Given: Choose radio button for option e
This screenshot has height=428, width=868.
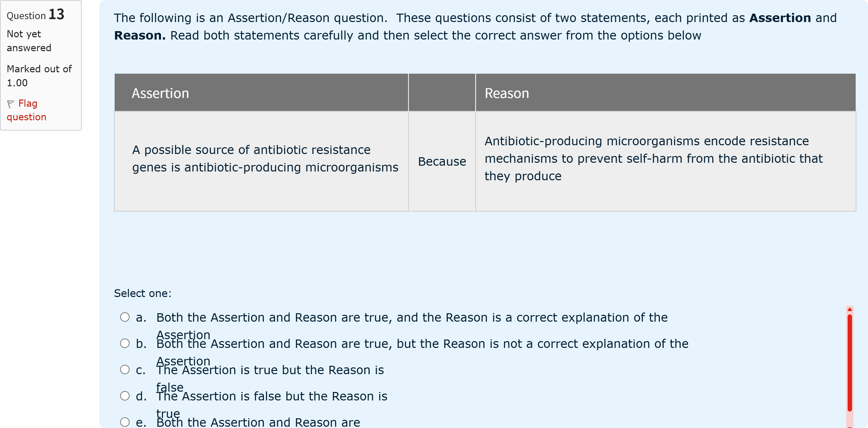Looking at the screenshot, I should coord(125,422).
